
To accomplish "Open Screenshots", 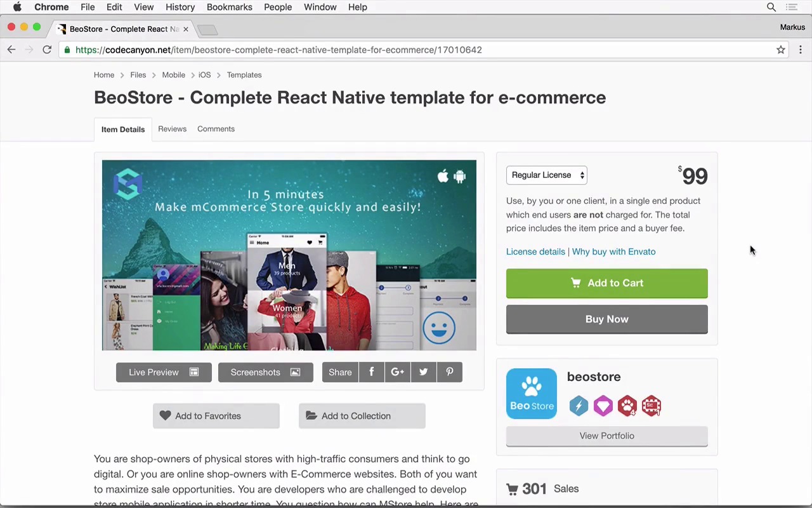I will pyautogui.click(x=266, y=372).
